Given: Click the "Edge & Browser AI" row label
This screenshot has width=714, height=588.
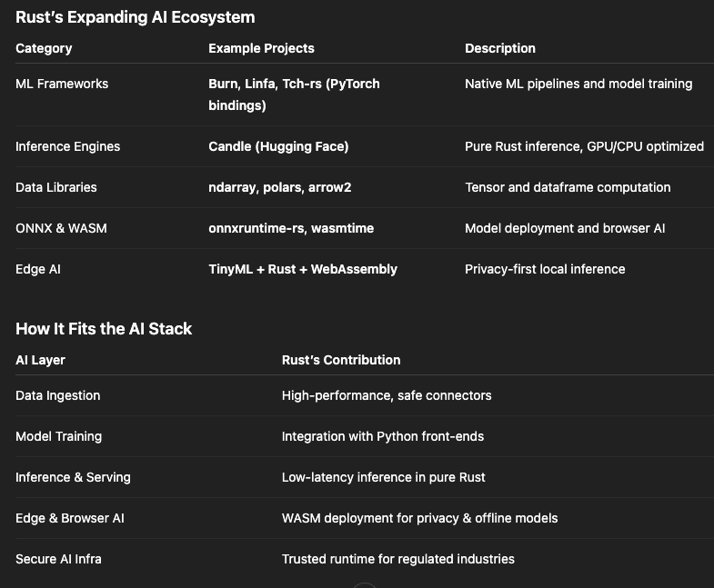Looking at the screenshot, I should tap(70, 518).
